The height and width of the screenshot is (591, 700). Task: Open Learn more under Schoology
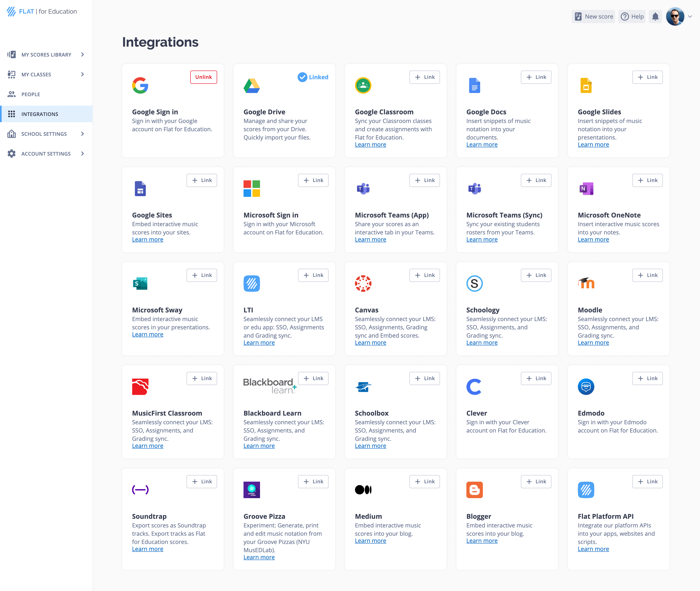[x=482, y=342]
